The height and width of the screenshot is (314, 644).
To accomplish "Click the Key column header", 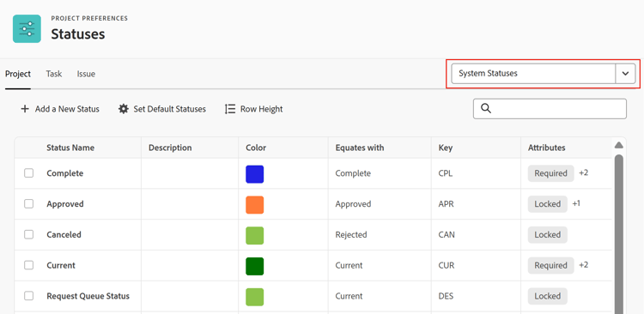I will coord(445,148).
